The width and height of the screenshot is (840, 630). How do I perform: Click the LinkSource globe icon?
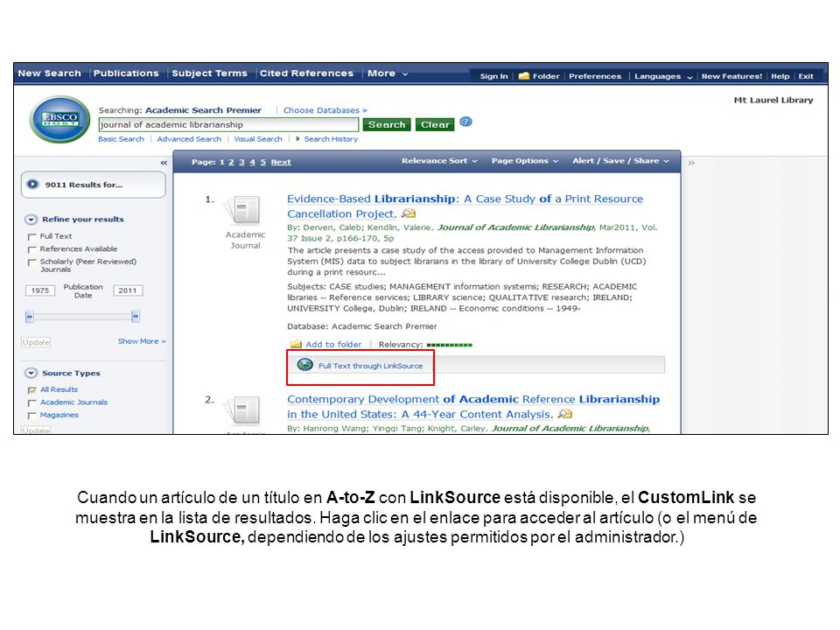[305, 365]
